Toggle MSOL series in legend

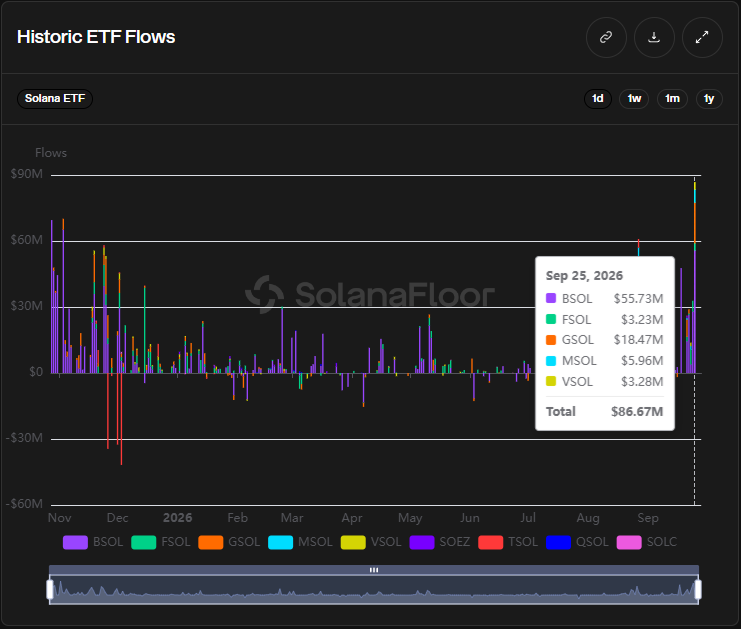pos(300,542)
